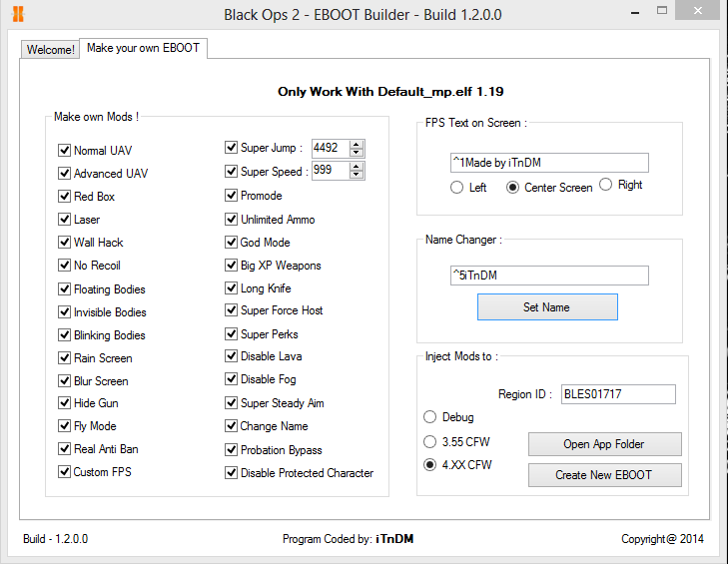
Task: Uncheck the Super Jump checkbox
Action: tap(231, 148)
